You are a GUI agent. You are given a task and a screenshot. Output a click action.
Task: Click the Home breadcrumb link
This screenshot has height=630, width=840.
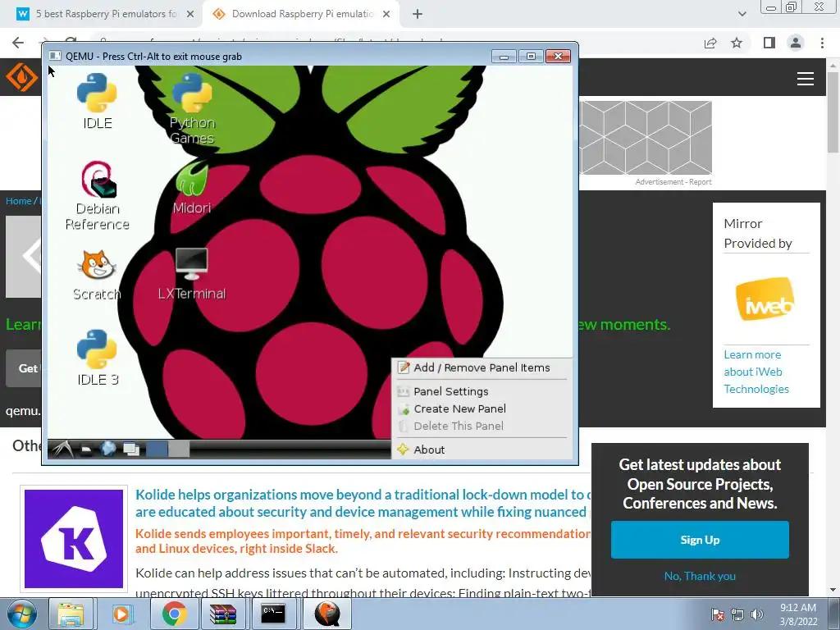(19, 201)
